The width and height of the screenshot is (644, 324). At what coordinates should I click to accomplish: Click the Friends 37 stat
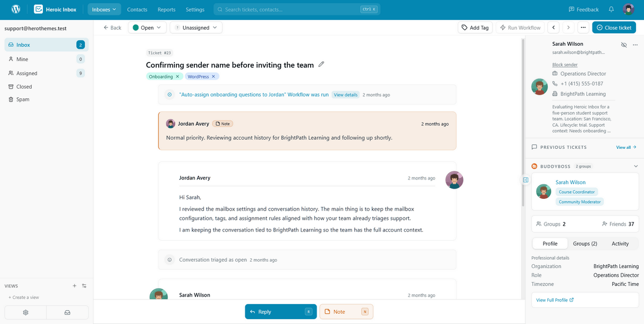point(618,224)
